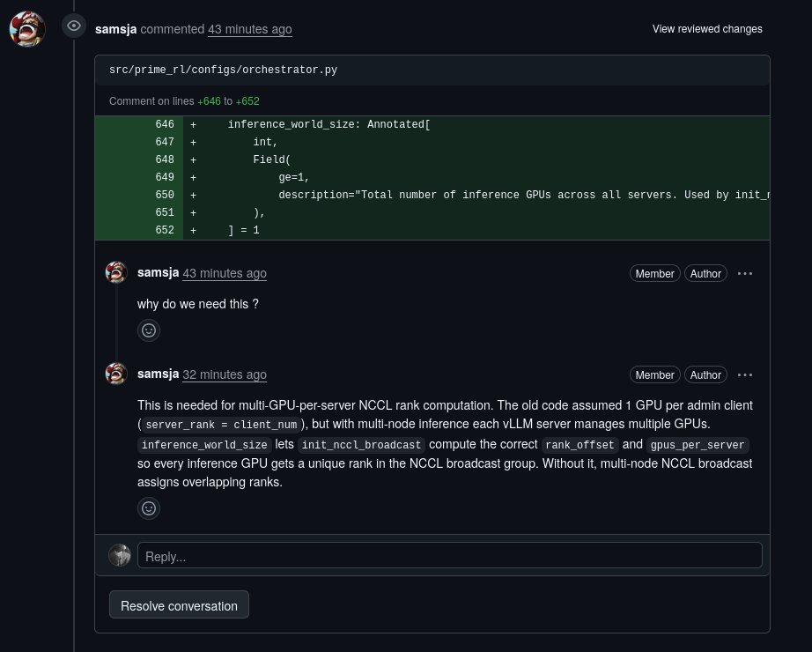This screenshot has width=812, height=652.
Task: Click the '] = 1' code line
Action: [x=243, y=230]
